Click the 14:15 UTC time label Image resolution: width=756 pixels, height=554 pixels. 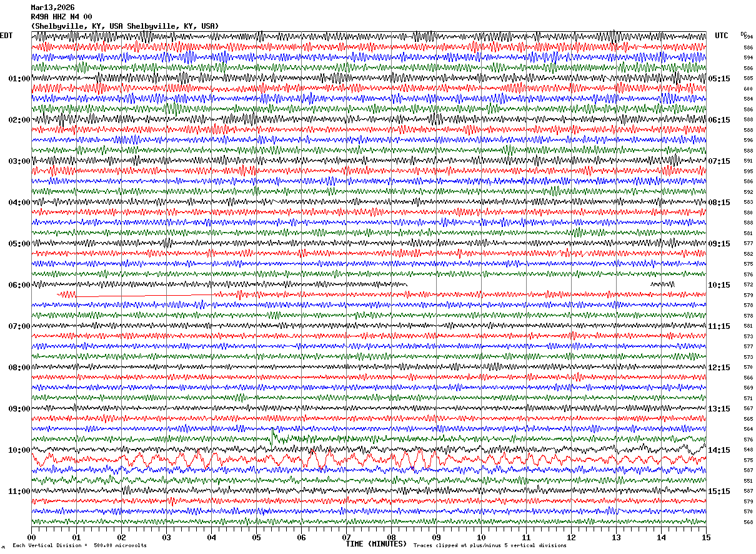(719, 450)
